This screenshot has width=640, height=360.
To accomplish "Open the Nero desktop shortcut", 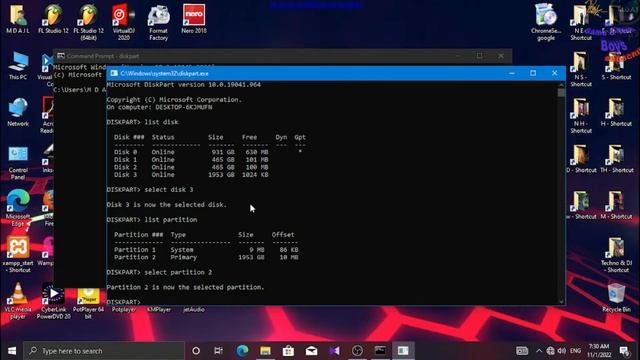I will tap(194, 19).
